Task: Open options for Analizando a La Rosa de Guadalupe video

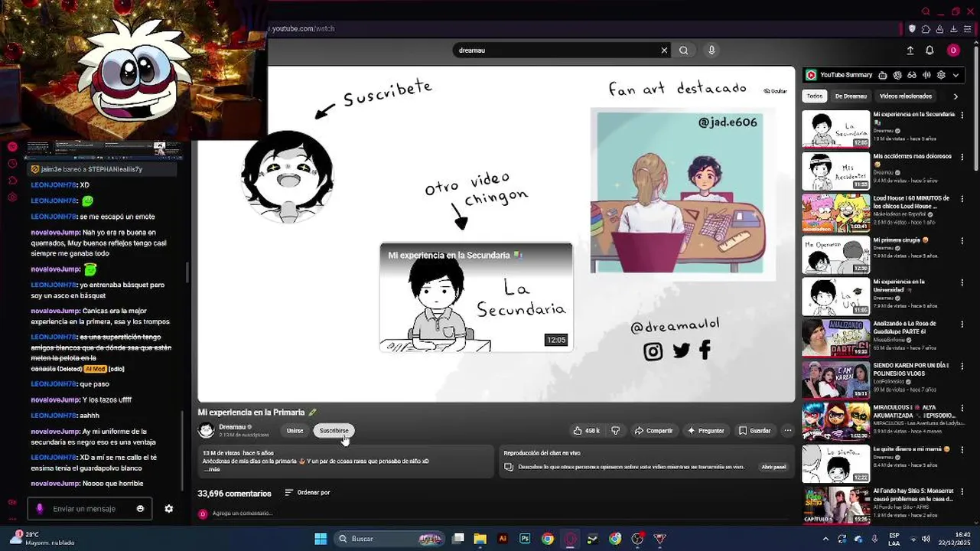Action: [962, 324]
